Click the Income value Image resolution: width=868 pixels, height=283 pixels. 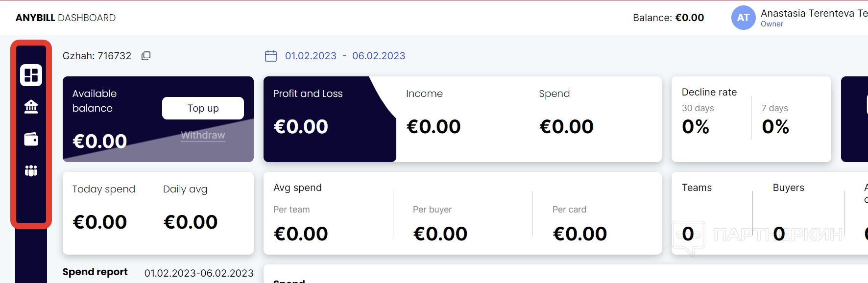(434, 127)
